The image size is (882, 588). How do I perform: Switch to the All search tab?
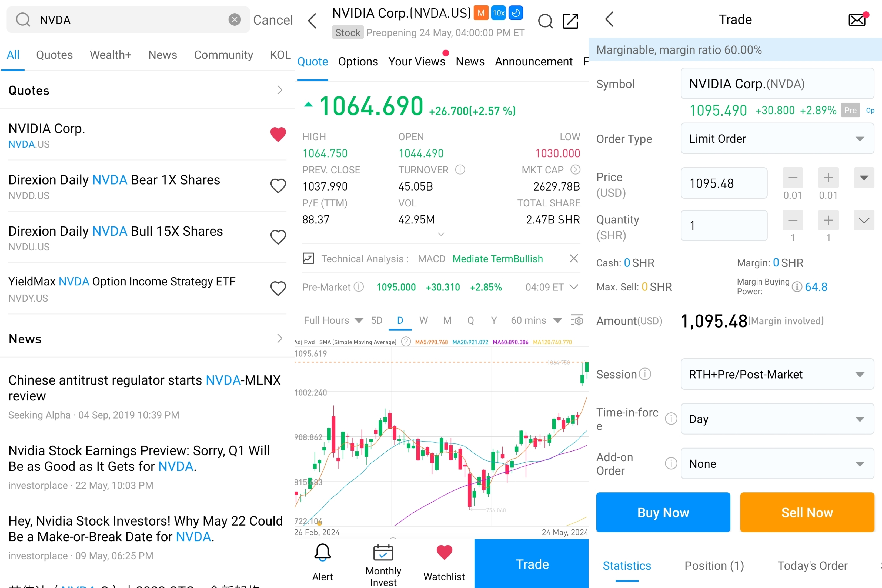point(13,55)
